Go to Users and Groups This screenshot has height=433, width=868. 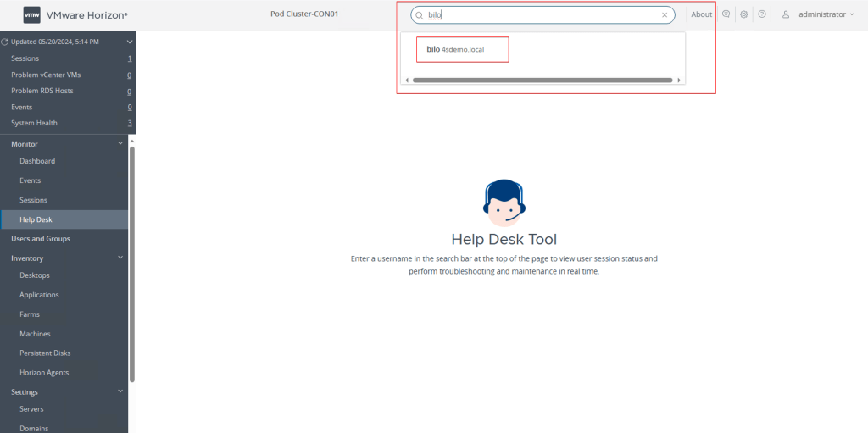[41, 239]
